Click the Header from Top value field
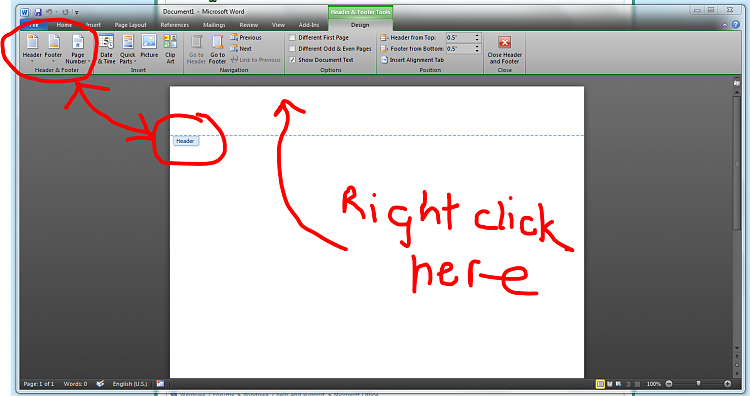Image resolution: width=750 pixels, height=396 pixels. pos(460,37)
